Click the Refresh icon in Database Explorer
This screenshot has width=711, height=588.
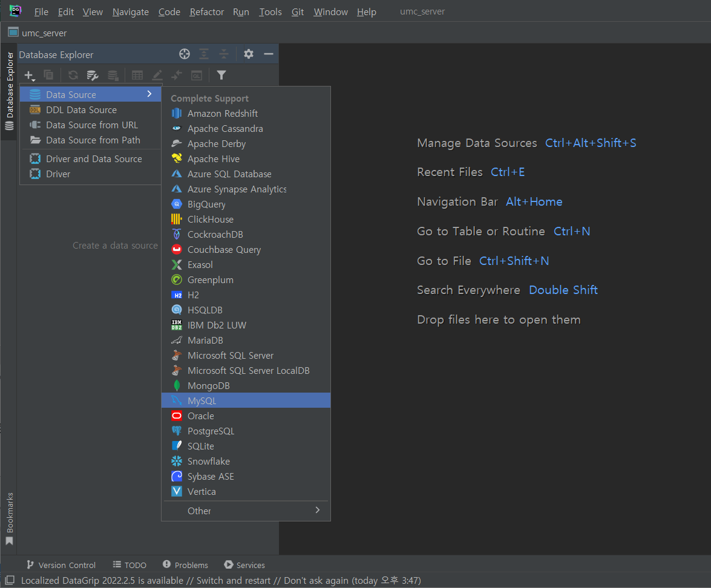[73, 75]
